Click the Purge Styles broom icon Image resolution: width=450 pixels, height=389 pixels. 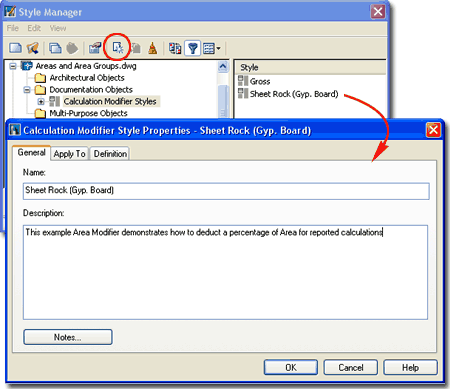152,48
